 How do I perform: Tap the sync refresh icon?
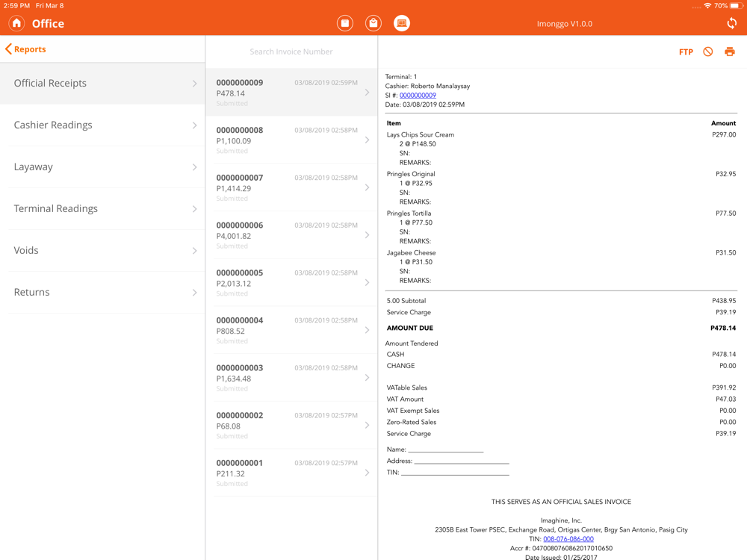[732, 23]
